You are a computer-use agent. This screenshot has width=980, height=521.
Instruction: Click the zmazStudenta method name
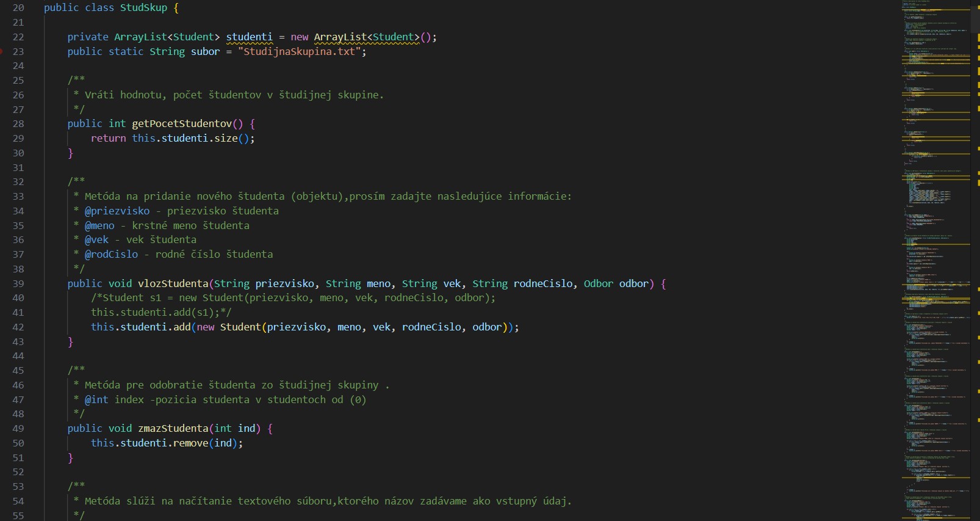point(173,429)
